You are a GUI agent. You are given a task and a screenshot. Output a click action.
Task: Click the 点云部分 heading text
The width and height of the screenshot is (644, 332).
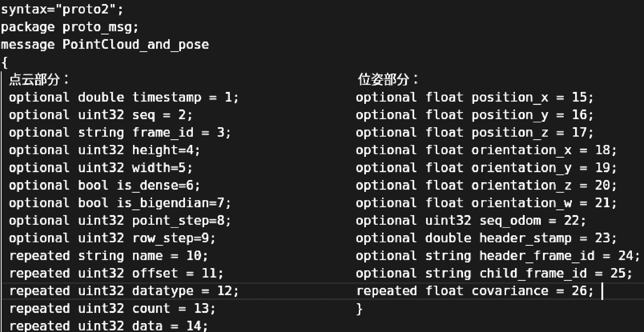(35, 80)
